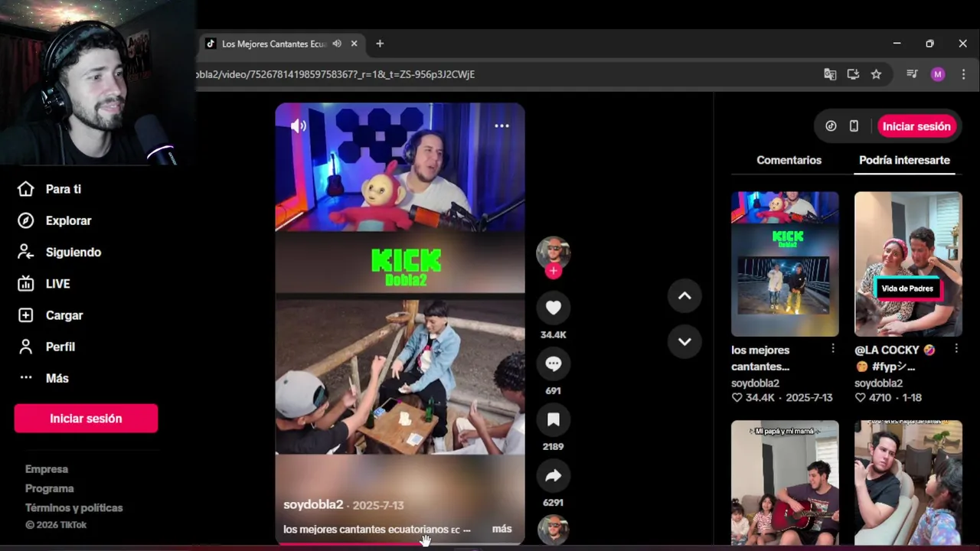
Task: Expand description with the más link
Action: coord(501,529)
